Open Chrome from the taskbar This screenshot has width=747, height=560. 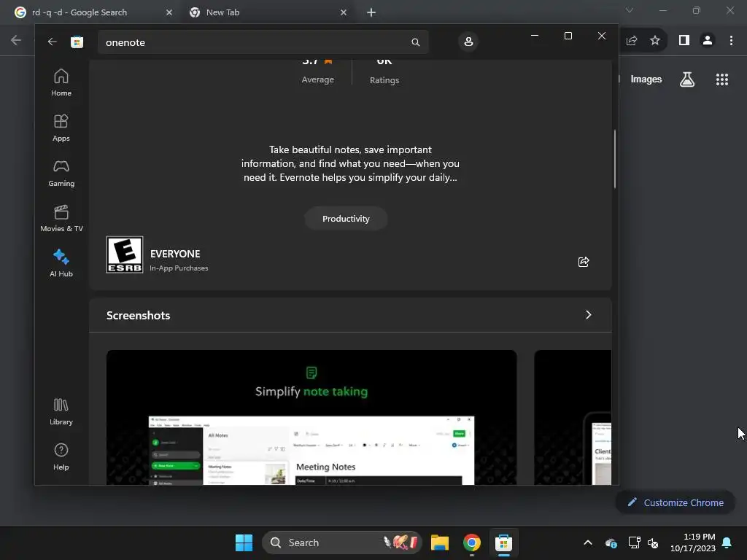coord(472,542)
